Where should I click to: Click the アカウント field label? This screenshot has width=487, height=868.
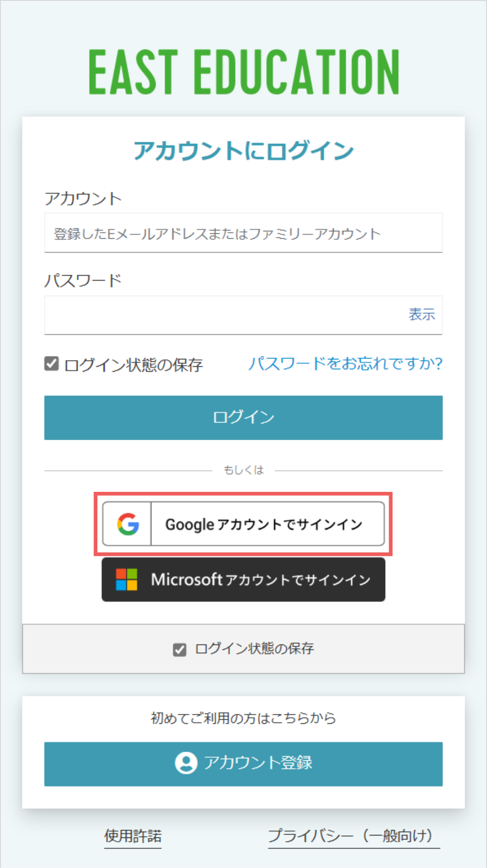(x=83, y=198)
